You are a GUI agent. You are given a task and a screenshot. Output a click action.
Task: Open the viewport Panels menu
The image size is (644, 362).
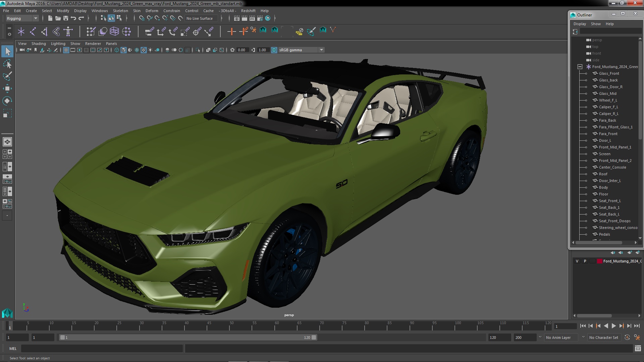tap(111, 44)
